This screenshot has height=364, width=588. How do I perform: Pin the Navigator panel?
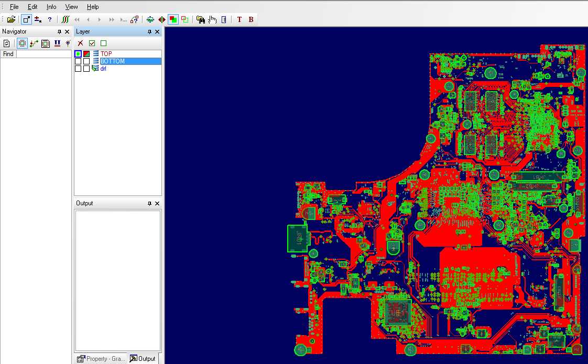[59, 32]
